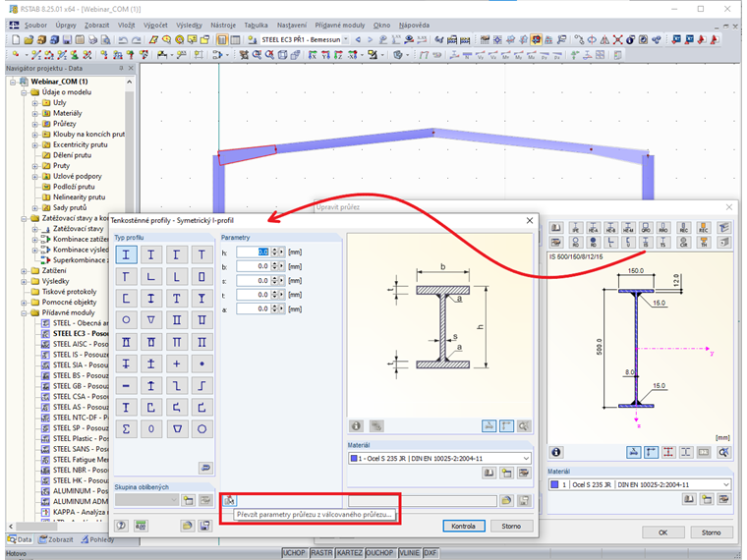
Task: Click HE-A section button in Upravit průřez
Action: pyautogui.click(x=593, y=228)
